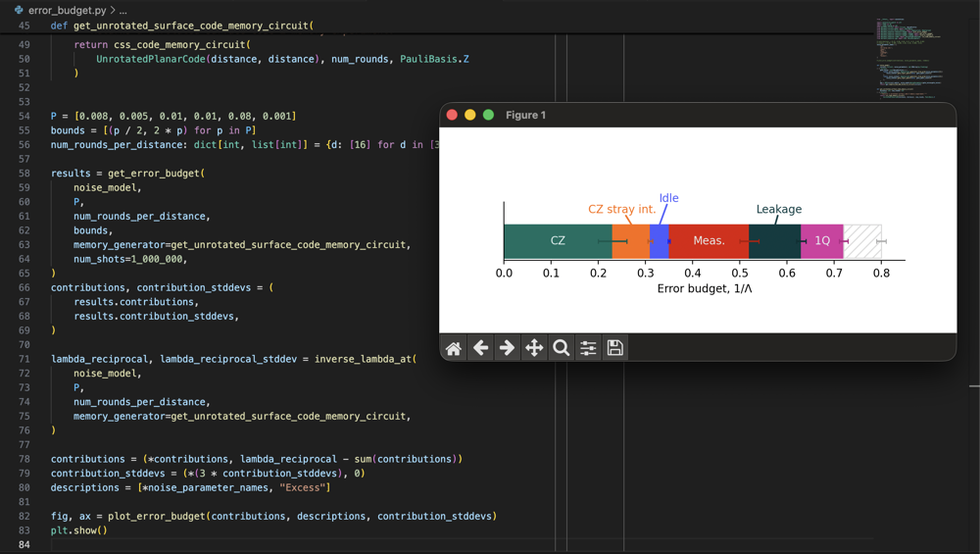The height and width of the screenshot is (554, 980).
Task: Go forward to the next figure view
Action: pyautogui.click(x=508, y=348)
